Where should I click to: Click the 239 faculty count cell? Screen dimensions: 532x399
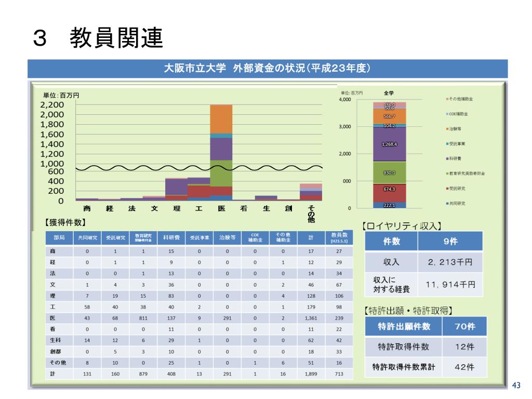pyautogui.click(x=339, y=318)
